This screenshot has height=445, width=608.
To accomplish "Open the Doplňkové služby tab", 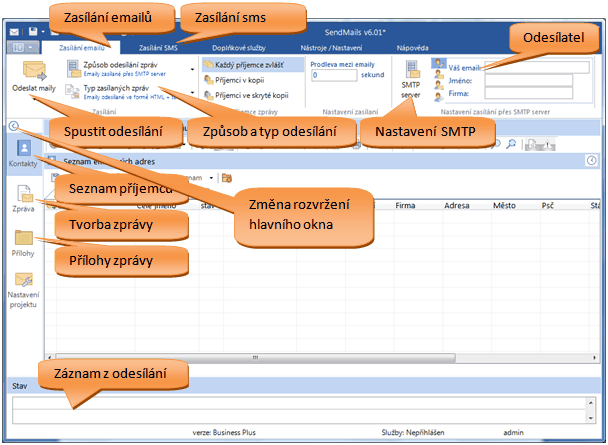I will coord(238,47).
